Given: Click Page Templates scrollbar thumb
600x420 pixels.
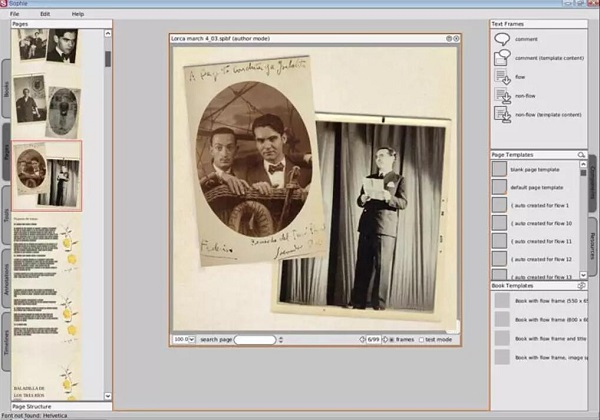Looking at the screenshot, I should [583, 173].
